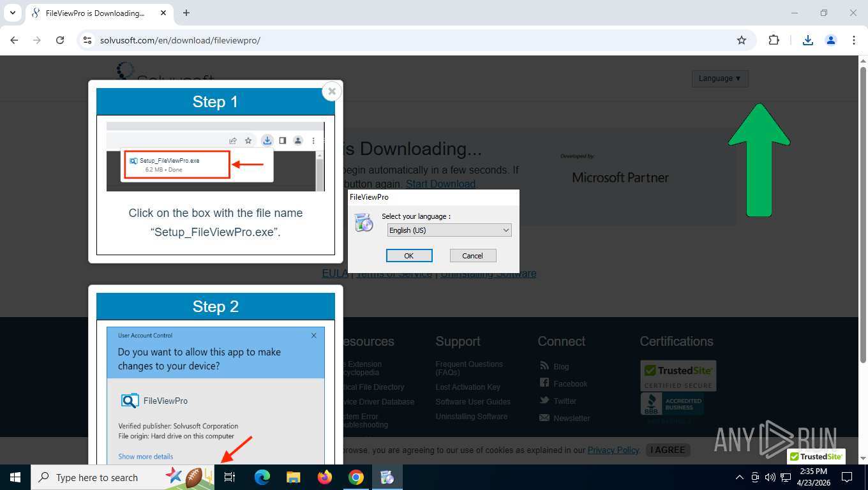This screenshot has height=490, width=868.
Task: Open the Chrome three-dot menu
Action: 854,40
